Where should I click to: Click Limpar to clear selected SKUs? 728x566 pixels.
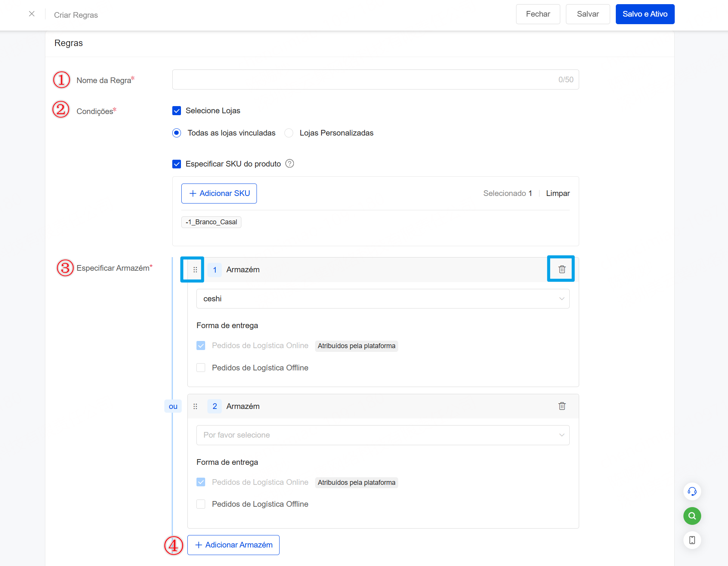coord(558,193)
